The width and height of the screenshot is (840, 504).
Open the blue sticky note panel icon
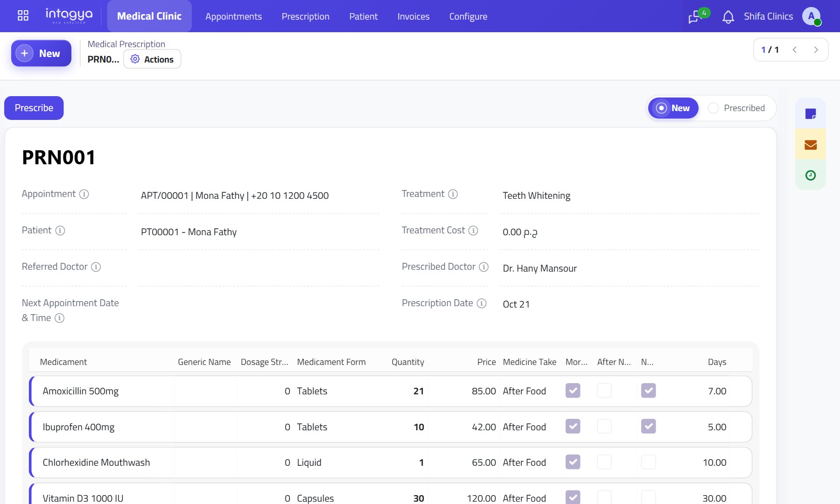[x=811, y=113]
